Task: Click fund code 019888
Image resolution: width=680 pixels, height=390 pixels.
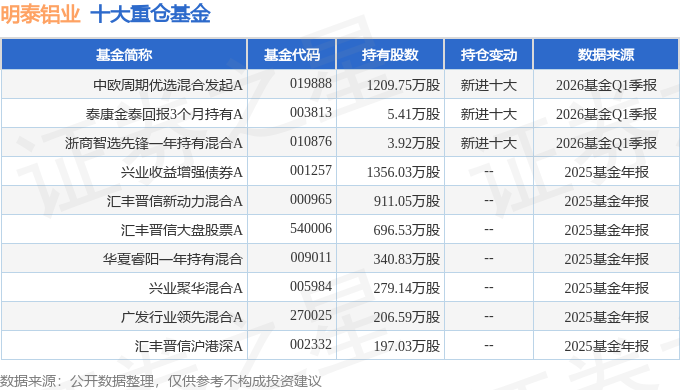Action: (311, 83)
